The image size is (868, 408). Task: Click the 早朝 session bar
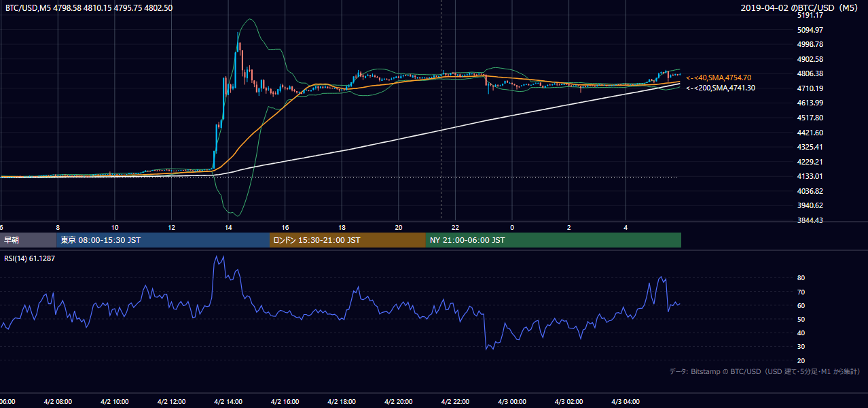coord(29,240)
